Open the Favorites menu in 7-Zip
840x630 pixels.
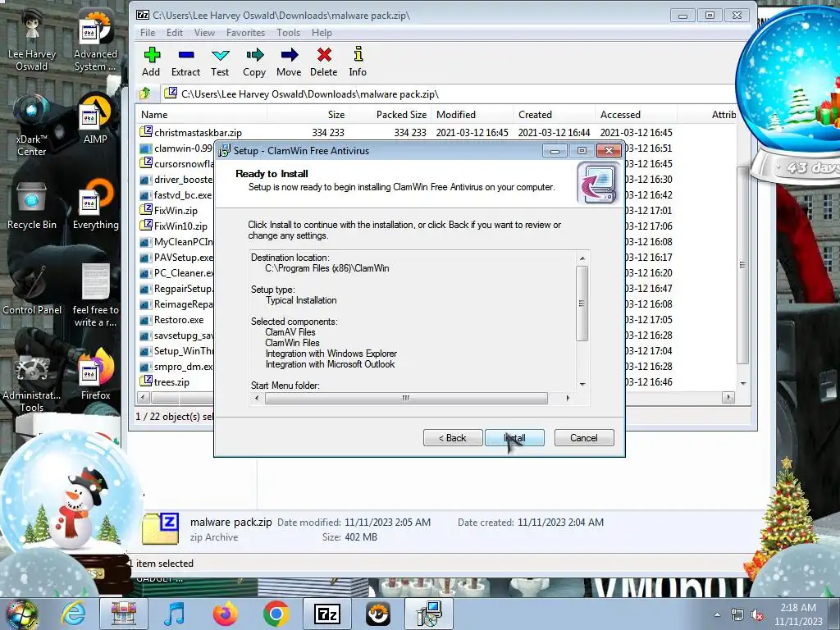tap(245, 33)
